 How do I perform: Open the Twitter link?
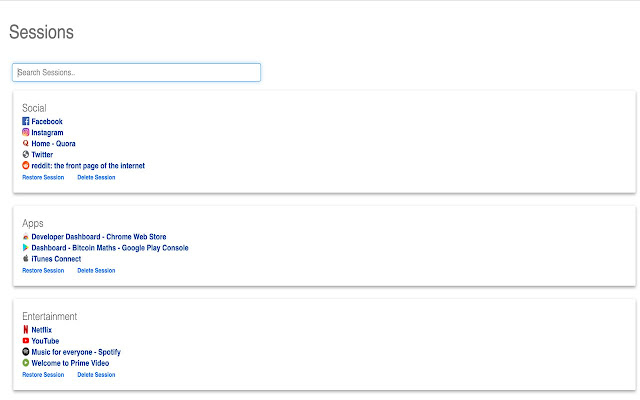(x=42, y=155)
